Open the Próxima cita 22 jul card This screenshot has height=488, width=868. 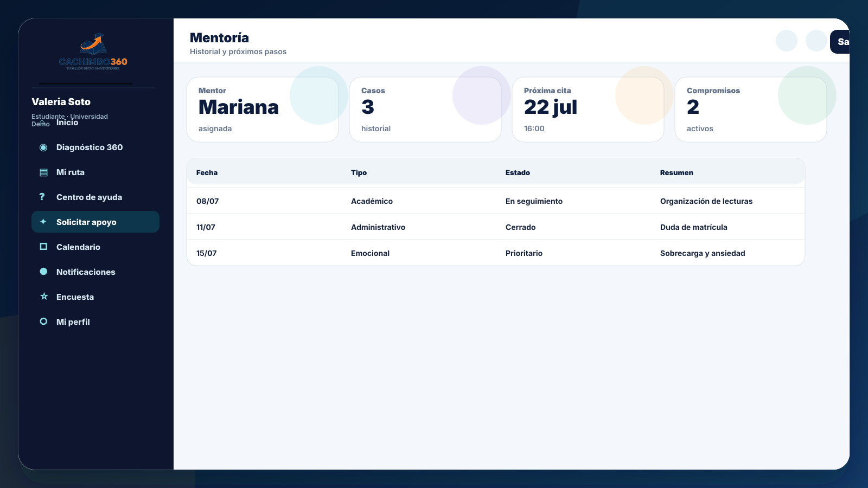point(588,110)
